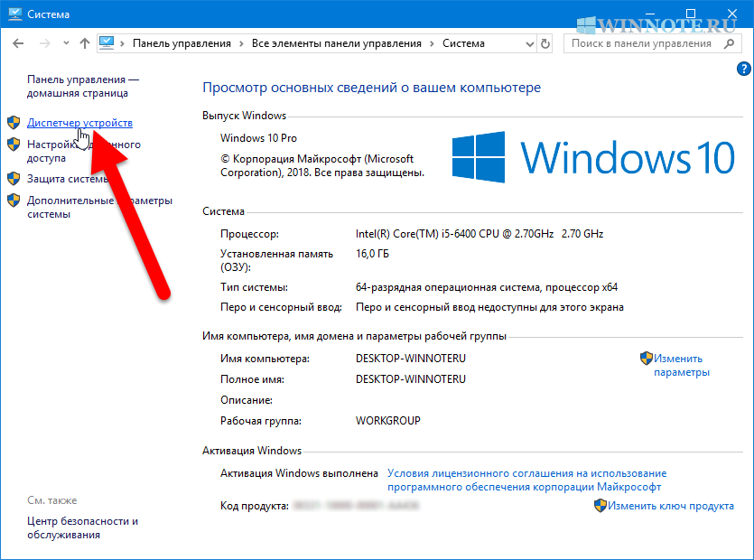Click shield icon beside Изменить ключ продукта
The height and width of the screenshot is (560, 754).
600,505
